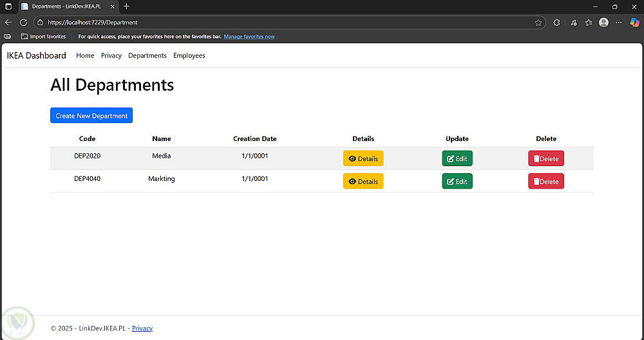The height and width of the screenshot is (340, 644).
Task: View details of Markting department
Action: tap(363, 182)
